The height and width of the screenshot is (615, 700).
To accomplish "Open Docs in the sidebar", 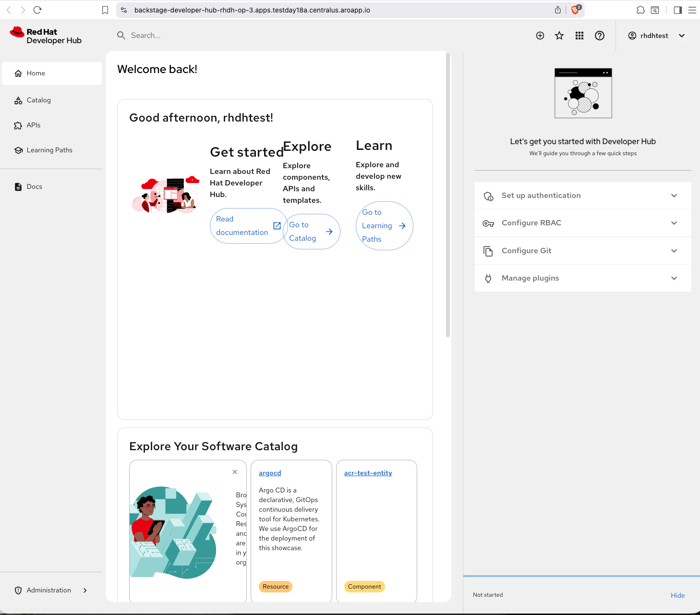I will coord(52,187).
